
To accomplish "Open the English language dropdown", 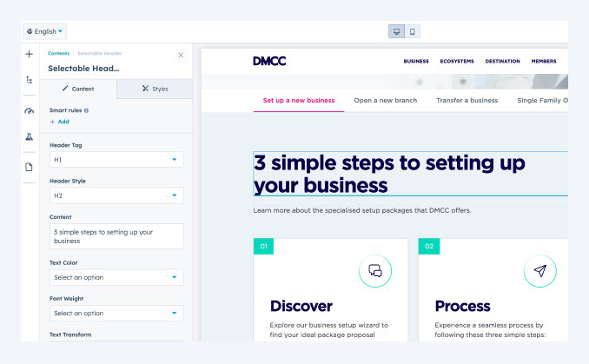I will pyautogui.click(x=44, y=31).
